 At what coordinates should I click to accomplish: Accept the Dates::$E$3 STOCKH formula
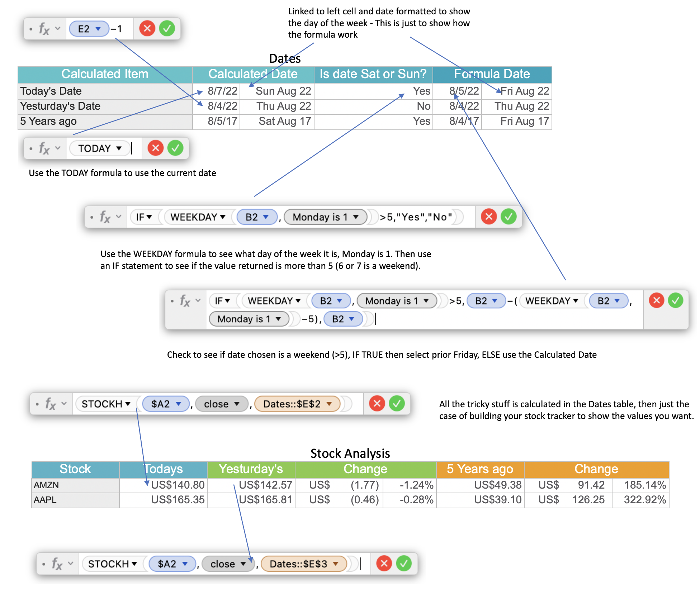(404, 564)
